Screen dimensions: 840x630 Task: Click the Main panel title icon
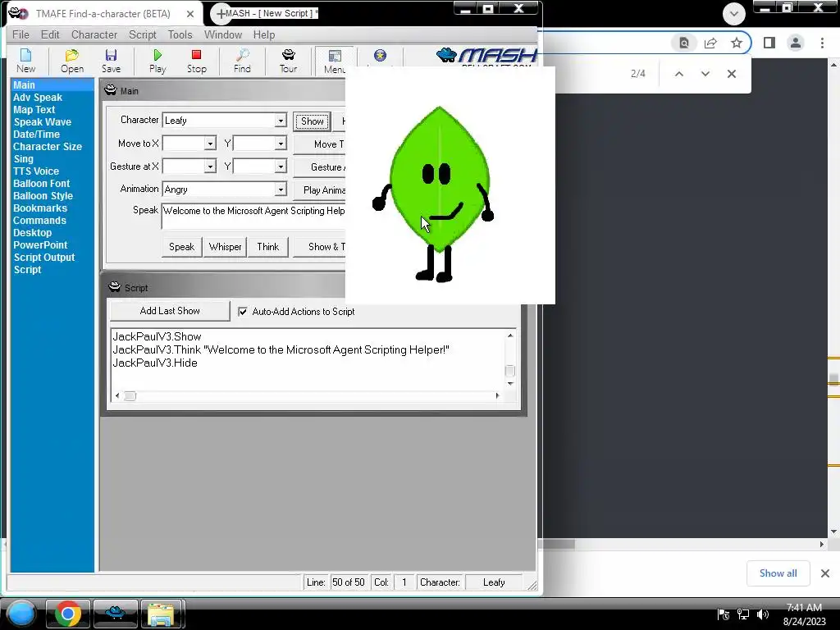[x=111, y=90]
